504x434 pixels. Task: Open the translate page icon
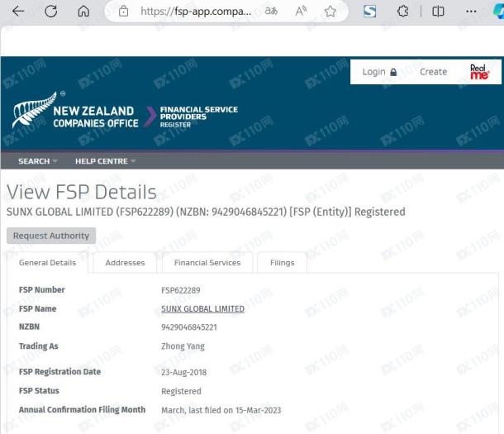271,12
